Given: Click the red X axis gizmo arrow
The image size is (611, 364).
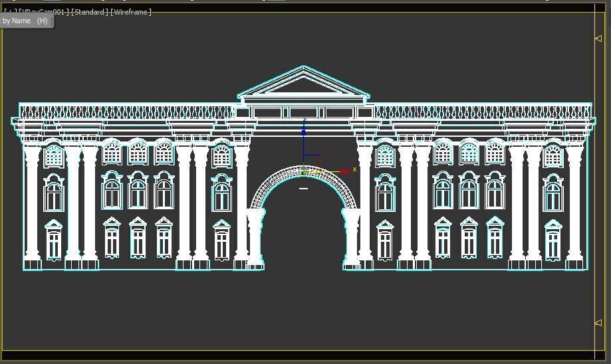Looking at the screenshot, I should pos(345,171).
